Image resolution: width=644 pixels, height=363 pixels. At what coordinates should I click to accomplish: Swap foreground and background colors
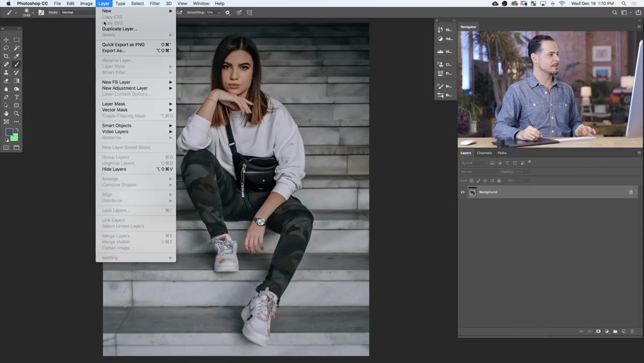[x=17, y=129]
